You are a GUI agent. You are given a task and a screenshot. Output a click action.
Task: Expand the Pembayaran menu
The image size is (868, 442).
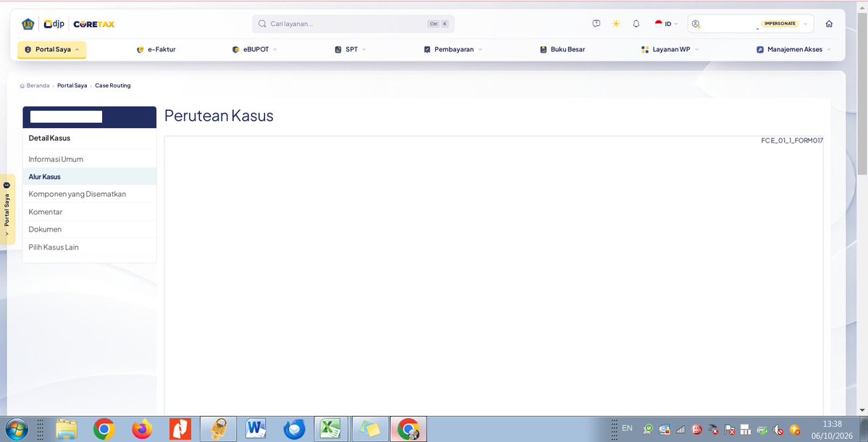tap(452, 49)
